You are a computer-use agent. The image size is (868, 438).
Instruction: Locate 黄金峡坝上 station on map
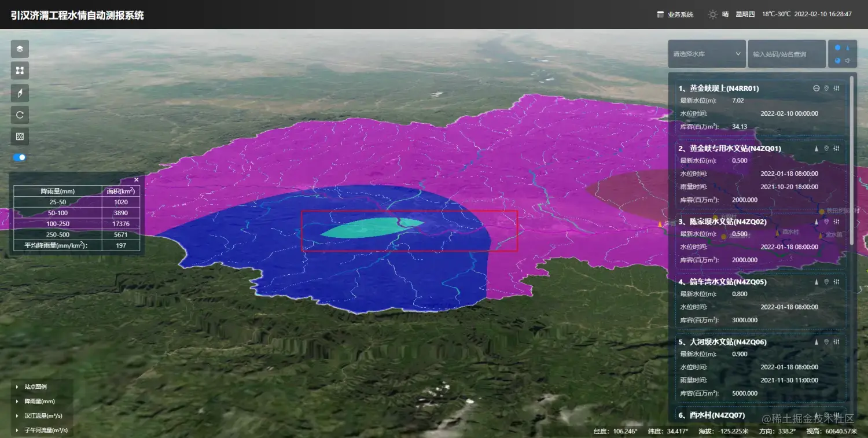click(x=826, y=89)
